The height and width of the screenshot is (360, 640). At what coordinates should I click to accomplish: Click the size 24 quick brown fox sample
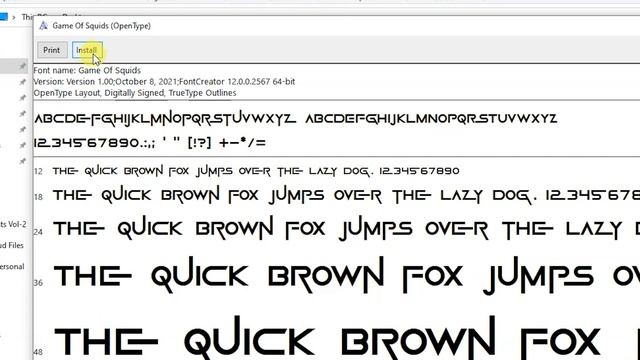pyautogui.click(x=346, y=229)
